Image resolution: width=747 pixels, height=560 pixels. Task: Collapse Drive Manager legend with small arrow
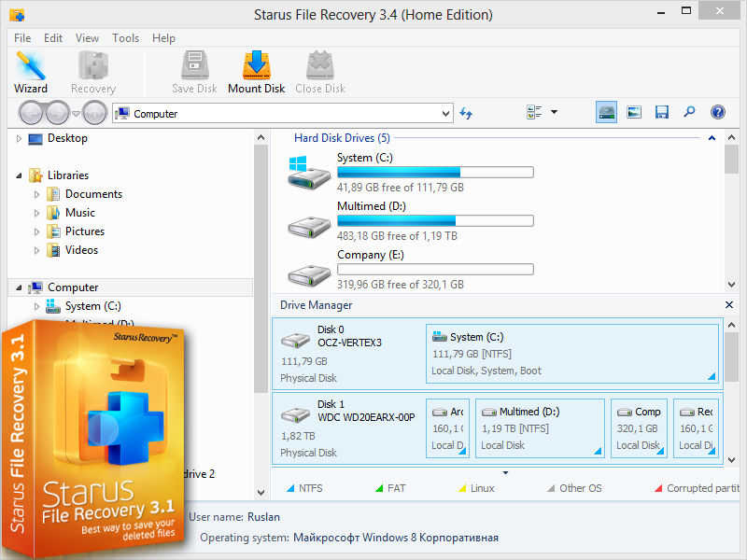tap(505, 473)
